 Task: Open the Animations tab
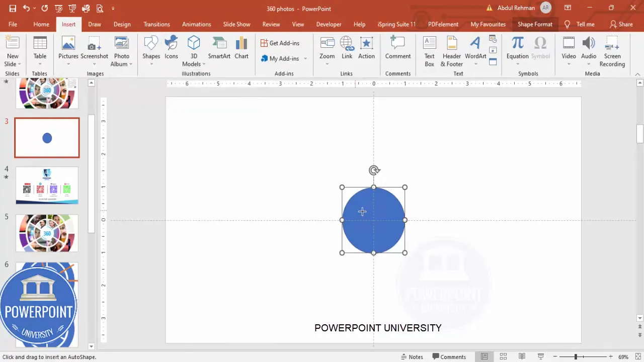pos(196,24)
